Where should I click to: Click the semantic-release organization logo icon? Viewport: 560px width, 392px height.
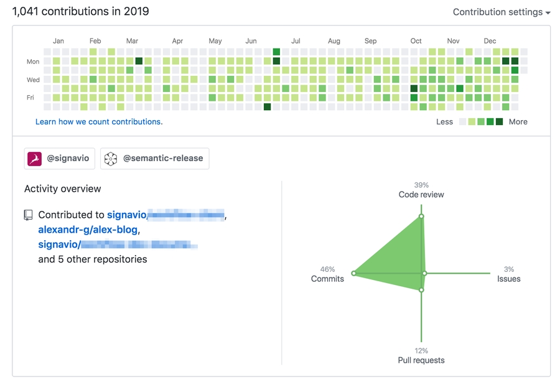pos(111,159)
